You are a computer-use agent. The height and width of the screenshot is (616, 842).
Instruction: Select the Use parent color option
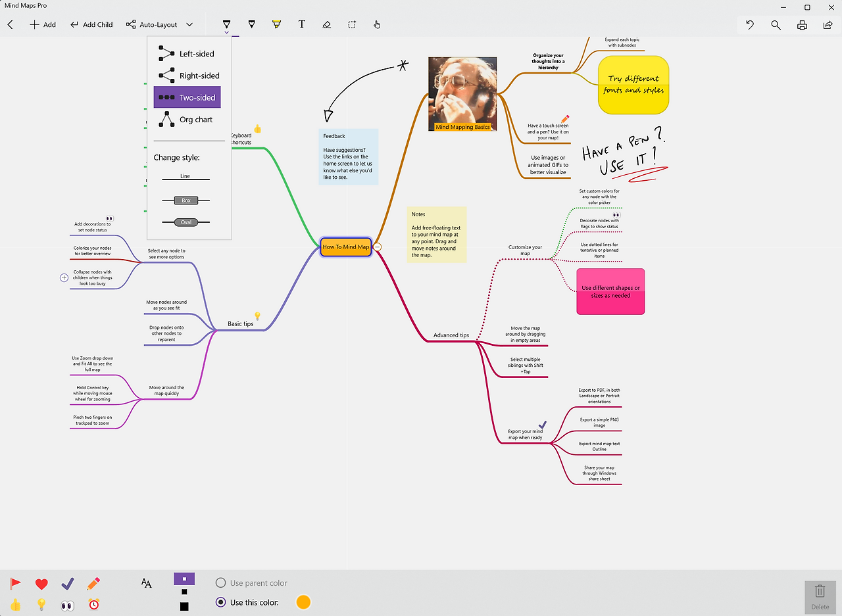click(x=220, y=582)
